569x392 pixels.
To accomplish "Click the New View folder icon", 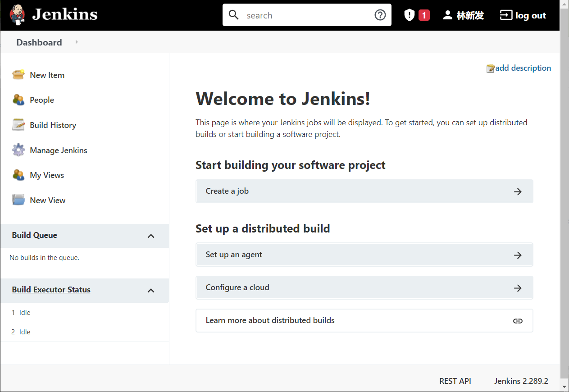I will pyautogui.click(x=18, y=200).
